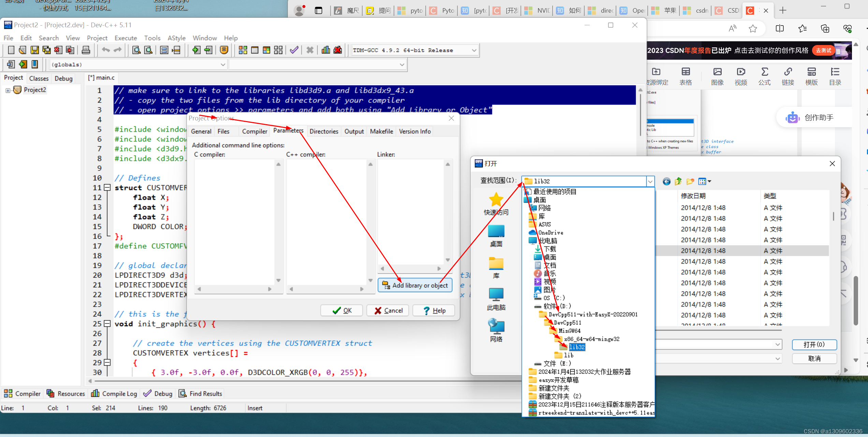Click the Profile analysis bar chart icon
The width and height of the screenshot is (868, 437).
click(326, 50)
